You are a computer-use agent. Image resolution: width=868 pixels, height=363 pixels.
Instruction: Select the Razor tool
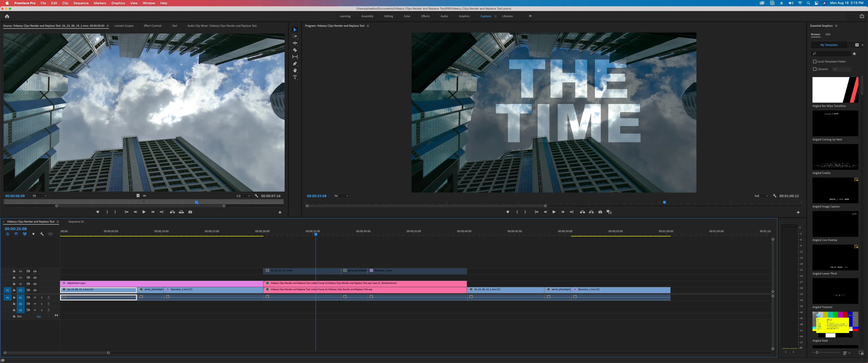click(x=295, y=50)
